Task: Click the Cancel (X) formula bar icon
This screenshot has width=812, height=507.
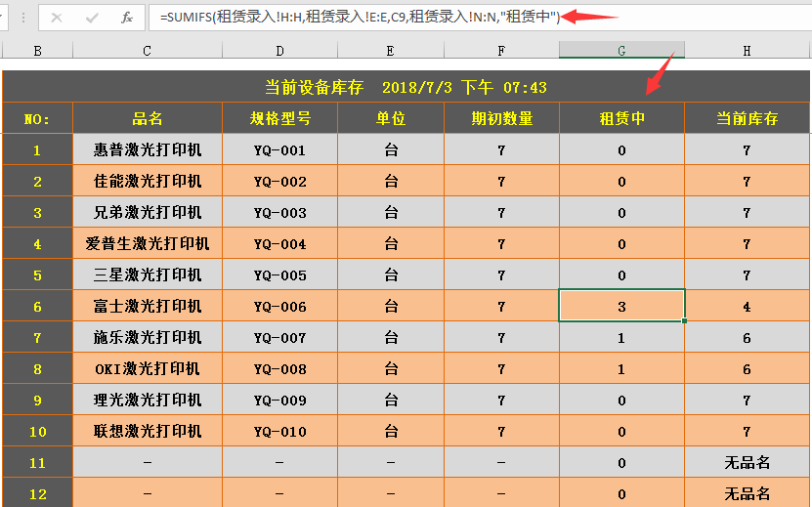Action: click(x=57, y=19)
